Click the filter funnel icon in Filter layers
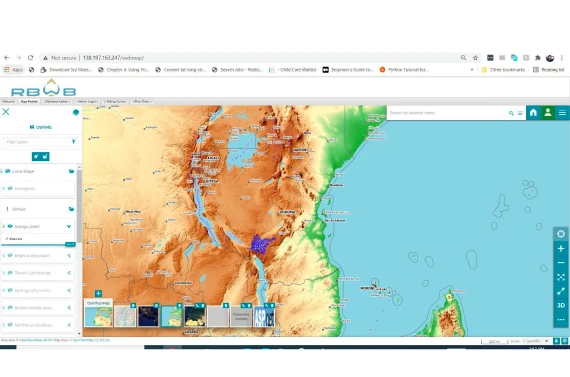The width and height of the screenshot is (570, 377). [73, 142]
